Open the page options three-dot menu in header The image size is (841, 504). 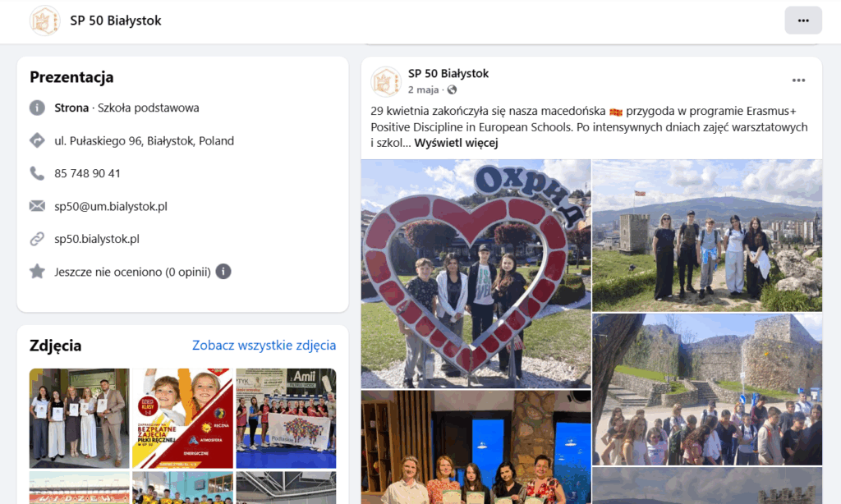coord(803,21)
